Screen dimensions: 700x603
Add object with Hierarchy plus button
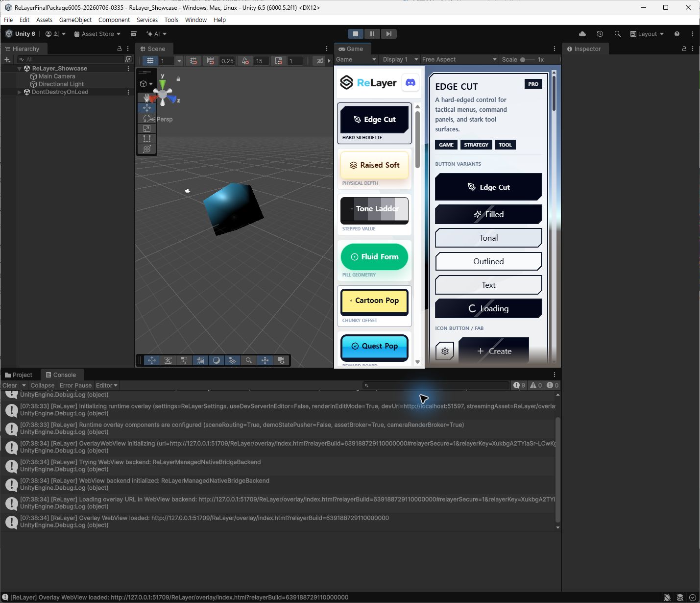coord(7,59)
